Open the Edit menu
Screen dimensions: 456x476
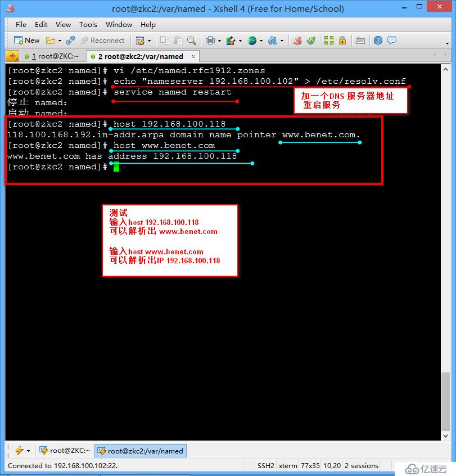coord(41,25)
